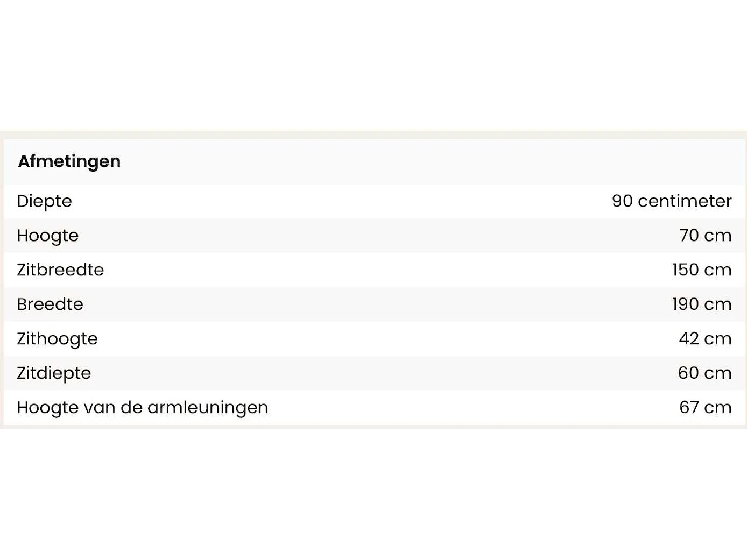747x560 pixels.
Task: Click the Breedte row label
Action: point(50,304)
